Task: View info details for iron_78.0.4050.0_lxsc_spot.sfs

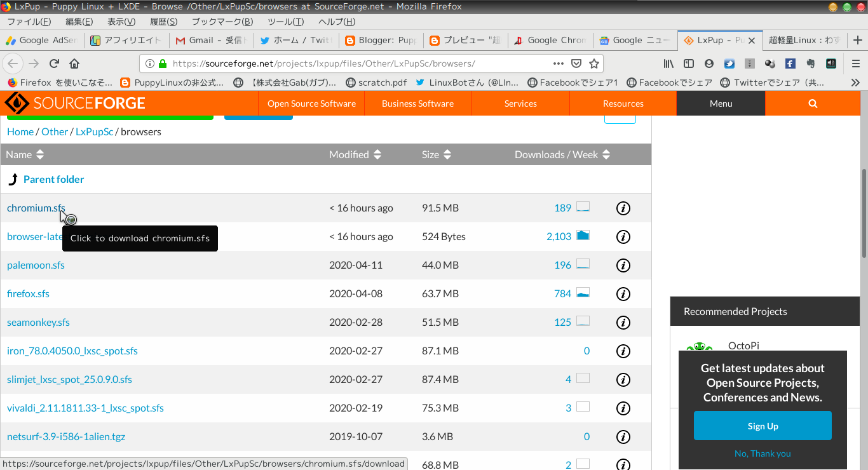Action: pyautogui.click(x=623, y=351)
